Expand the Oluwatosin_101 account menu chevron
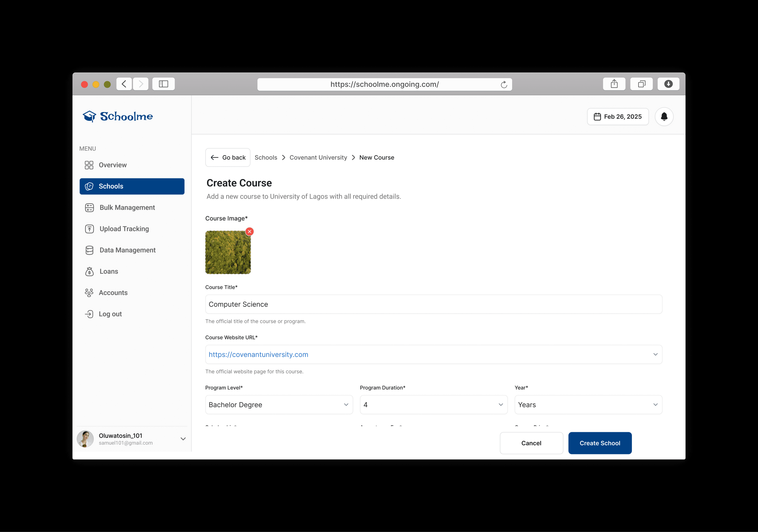 click(x=183, y=439)
